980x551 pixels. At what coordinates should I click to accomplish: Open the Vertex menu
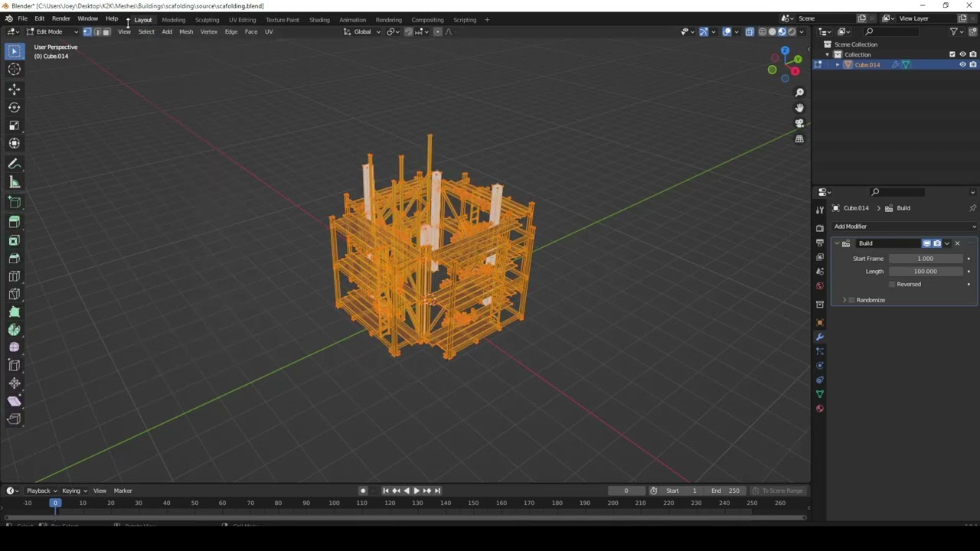tap(208, 31)
